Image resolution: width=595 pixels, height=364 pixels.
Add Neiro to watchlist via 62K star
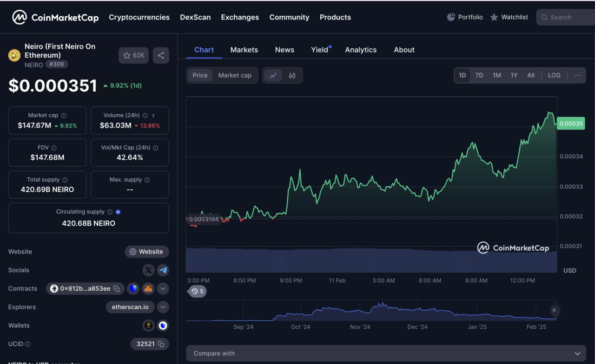coord(133,55)
